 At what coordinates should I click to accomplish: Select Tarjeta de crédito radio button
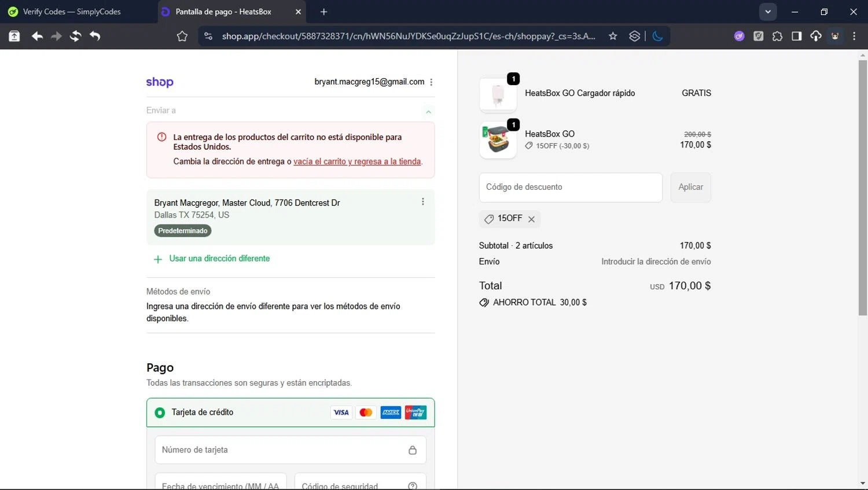point(160,412)
